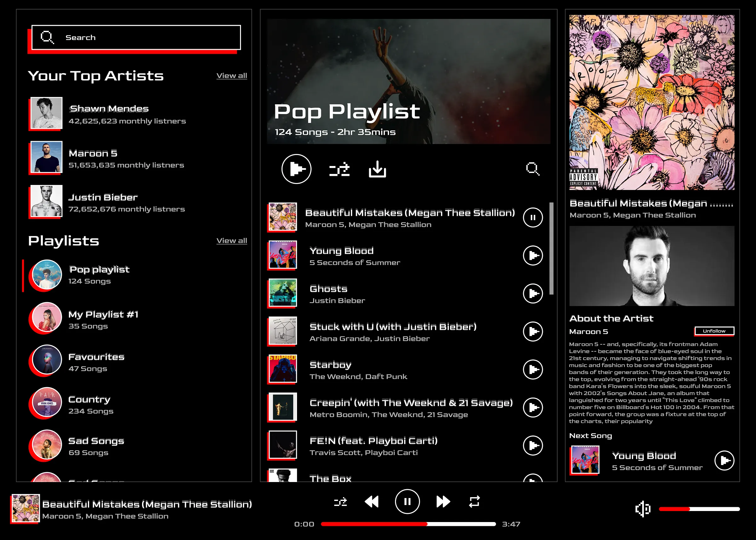Skip to the next track
Image resolution: width=756 pixels, height=540 pixels.
[x=443, y=502]
